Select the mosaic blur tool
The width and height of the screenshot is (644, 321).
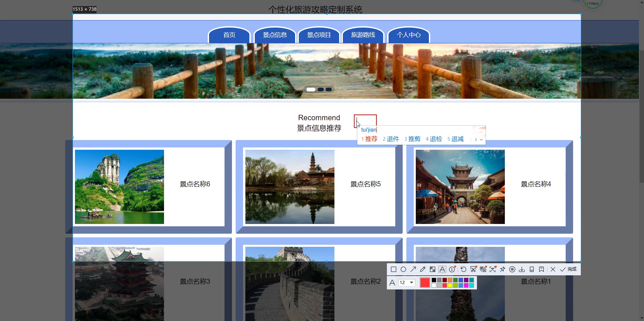coord(433,269)
